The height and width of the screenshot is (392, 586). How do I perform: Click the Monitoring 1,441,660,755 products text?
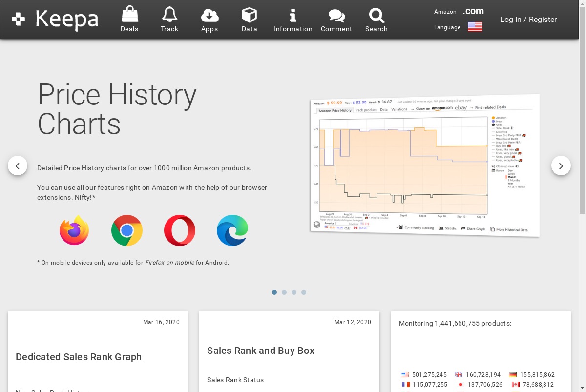[x=455, y=323]
